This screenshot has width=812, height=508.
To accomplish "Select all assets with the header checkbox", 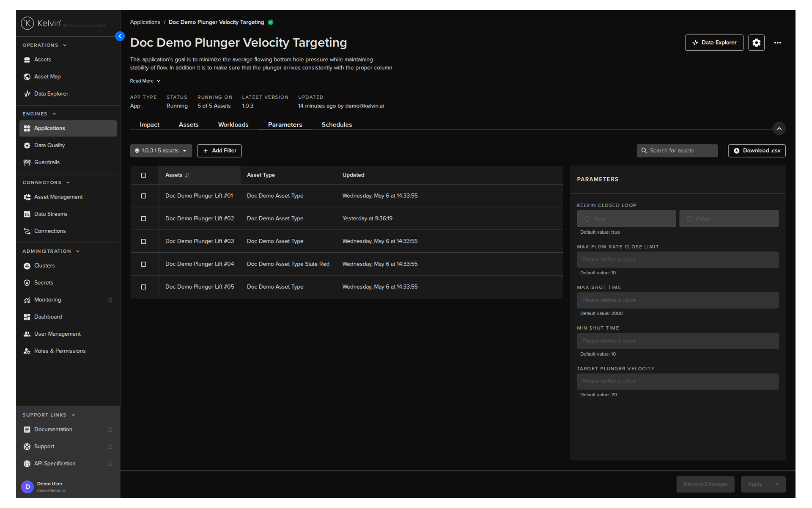I will [x=143, y=175].
